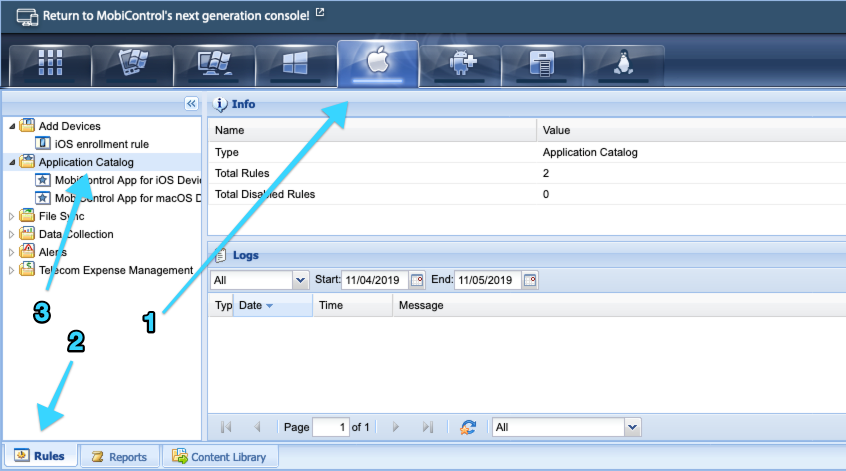Select Telecom Expense Management node
The height and width of the screenshot is (471, 846).
pos(116,270)
